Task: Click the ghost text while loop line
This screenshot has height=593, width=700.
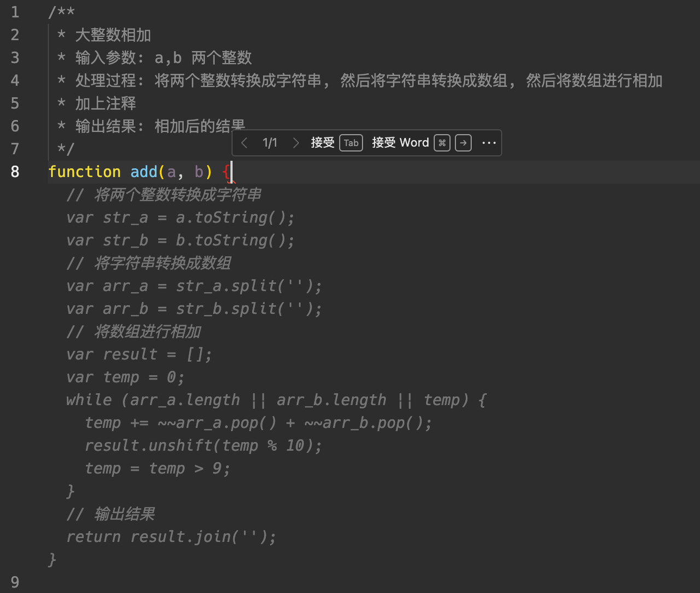Action: coord(276,400)
